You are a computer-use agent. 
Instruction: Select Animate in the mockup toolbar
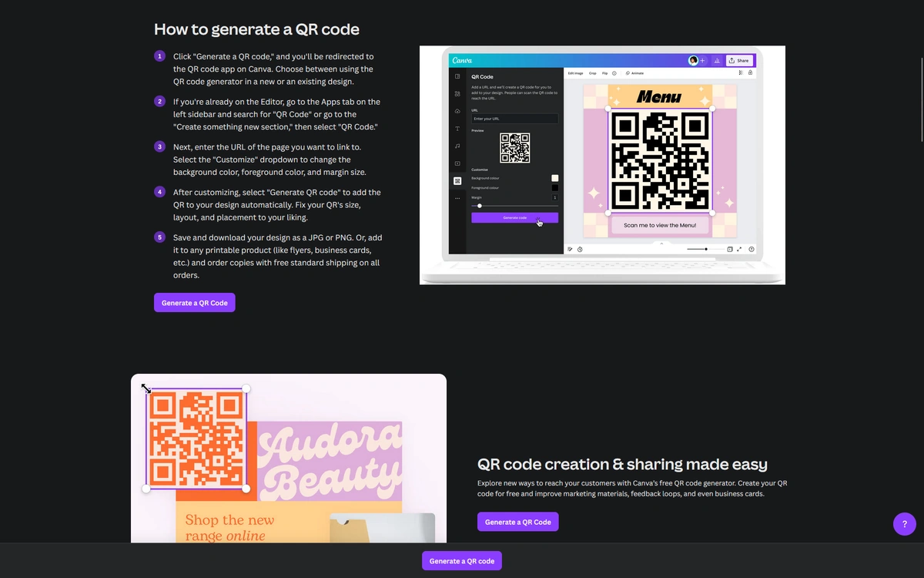[x=634, y=73]
